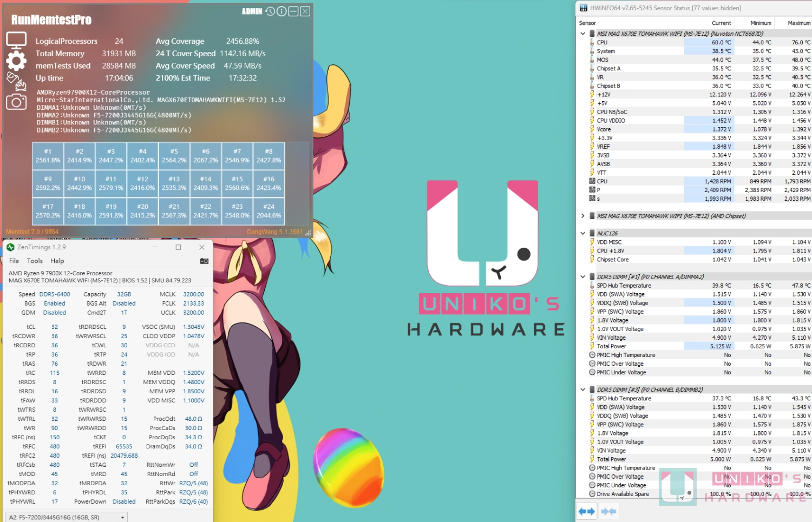The image size is (812, 522).
Task: Open the ZenTimings File menu
Action: pyautogui.click(x=14, y=261)
